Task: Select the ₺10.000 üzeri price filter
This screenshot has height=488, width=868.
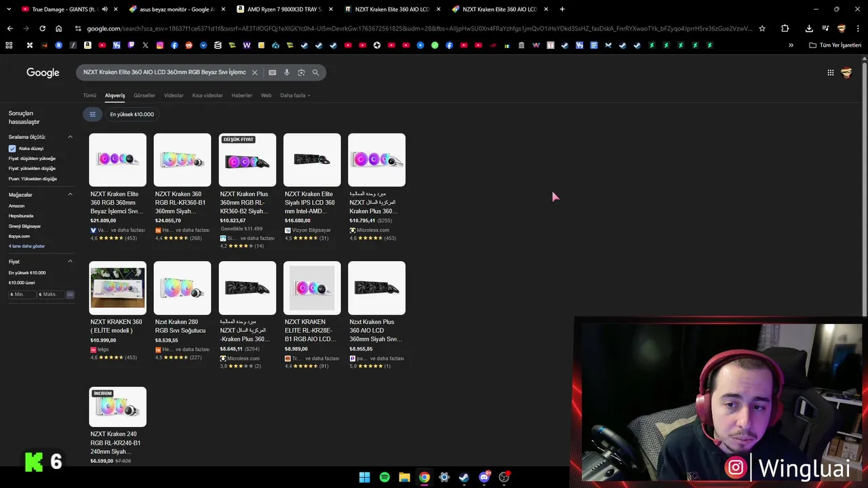Action: tap(21, 283)
